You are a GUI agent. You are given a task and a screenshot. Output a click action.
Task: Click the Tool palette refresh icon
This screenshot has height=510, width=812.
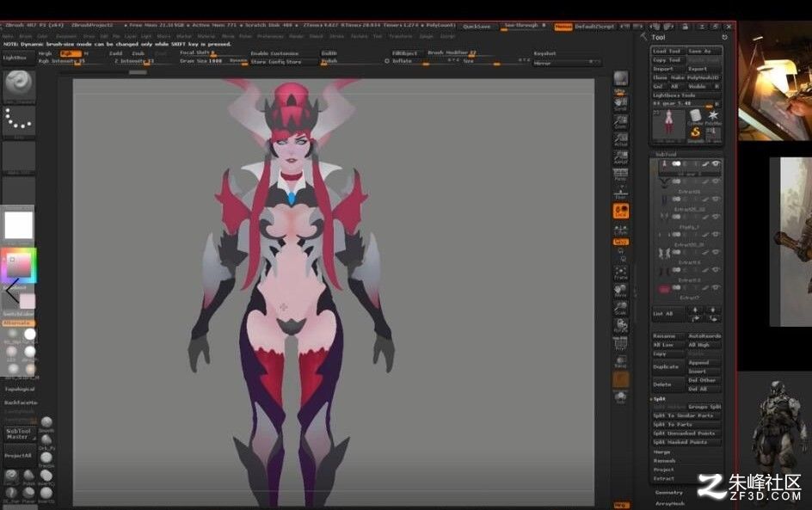point(724,37)
